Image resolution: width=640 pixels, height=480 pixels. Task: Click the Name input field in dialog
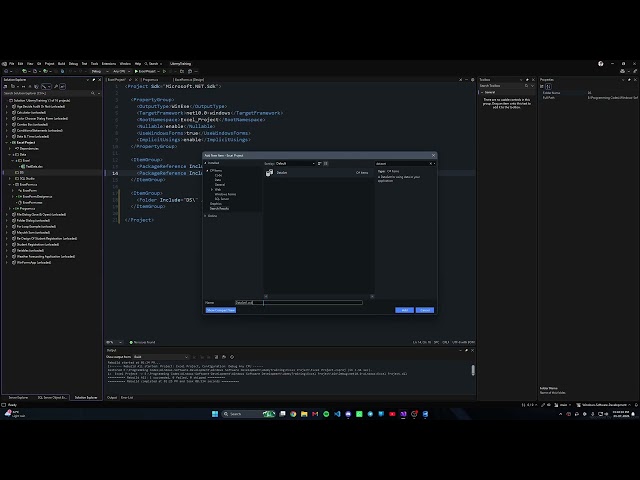pos(299,302)
